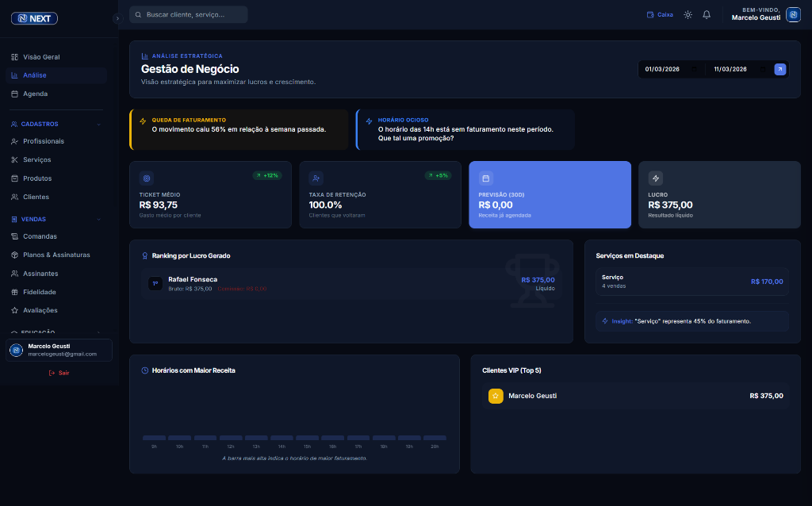Open Comandas in the sidebar

[56, 236]
